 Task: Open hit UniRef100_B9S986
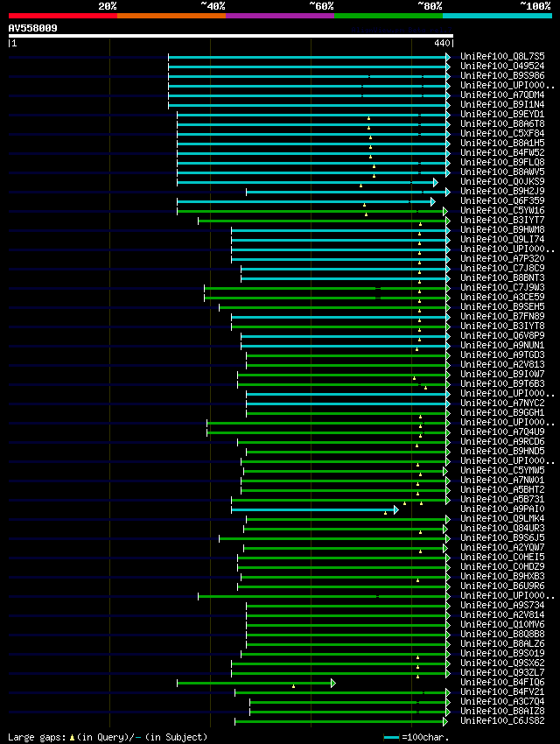(x=502, y=75)
